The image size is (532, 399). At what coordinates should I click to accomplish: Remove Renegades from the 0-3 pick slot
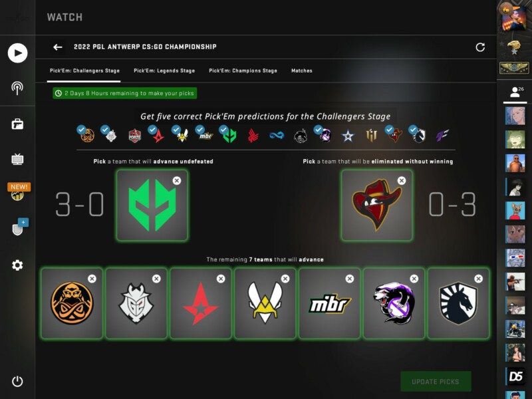(x=402, y=180)
